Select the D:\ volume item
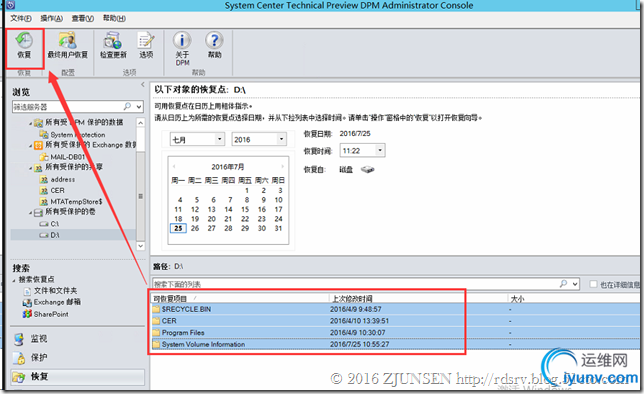 click(x=54, y=235)
